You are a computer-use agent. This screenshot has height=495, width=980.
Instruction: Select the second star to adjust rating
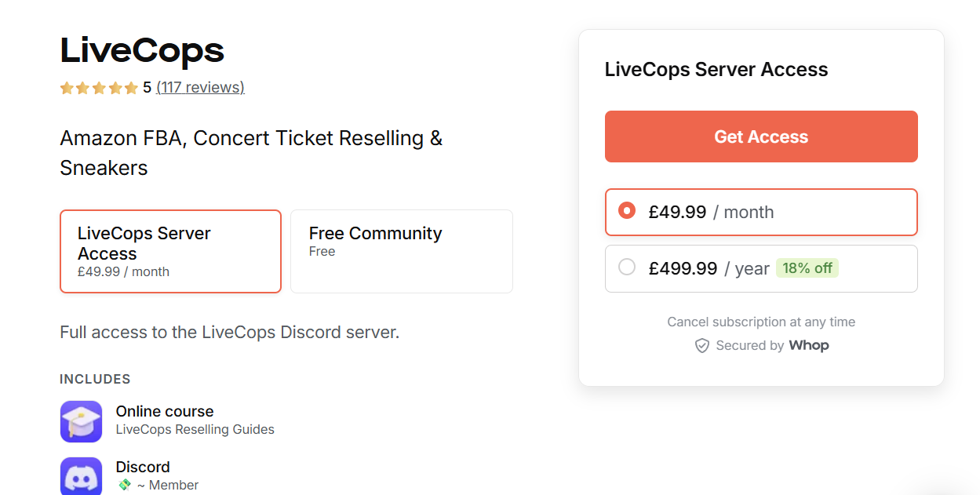click(84, 88)
